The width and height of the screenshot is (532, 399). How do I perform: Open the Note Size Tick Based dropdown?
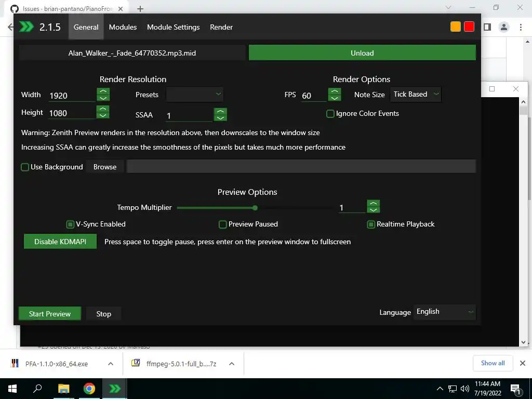pyautogui.click(x=416, y=95)
